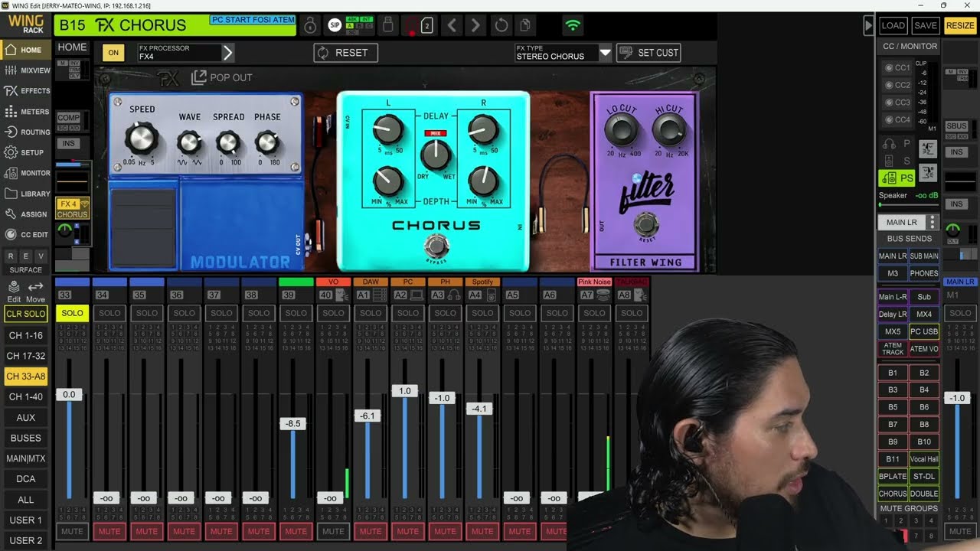Viewport: 980px width, 551px height.
Task: Toggle the FX processor ON button
Action: [x=113, y=53]
